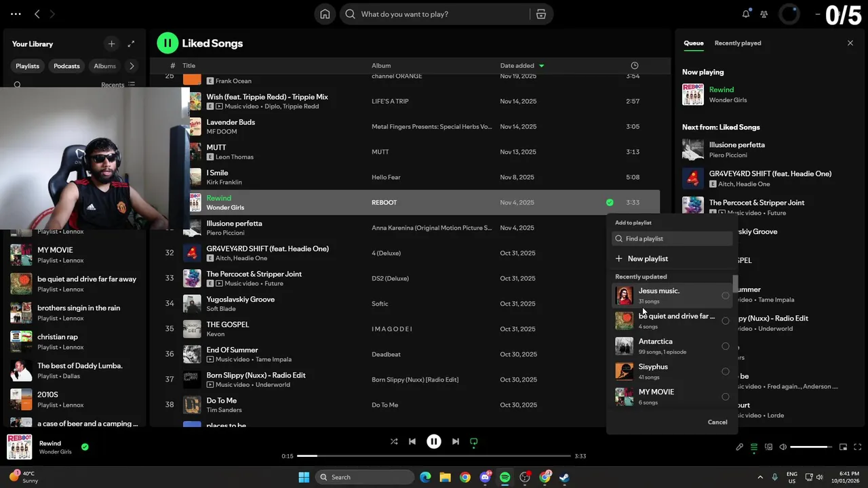Image resolution: width=868 pixels, height=488 pixels.
Task: Open Steam from the taskbar
Action: [x=564, y=477]
